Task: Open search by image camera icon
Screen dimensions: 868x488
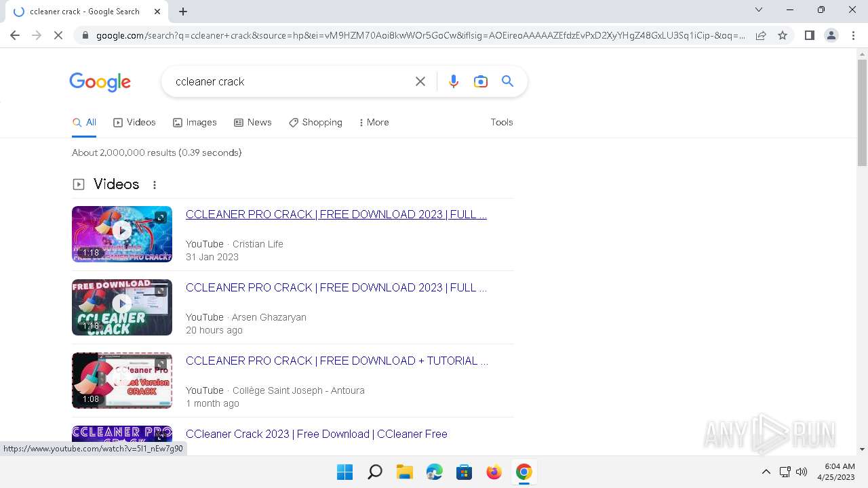Action: pos(481,81)
